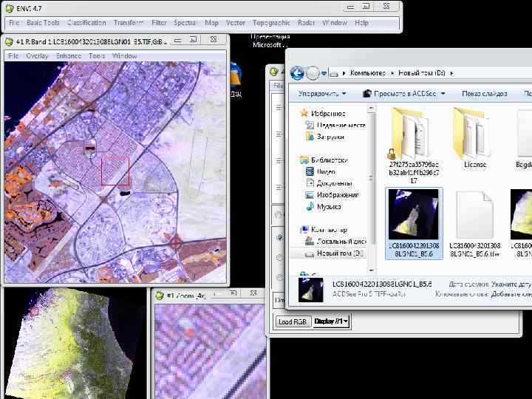Screen dimensions: 532x399
Task: Click Показ слайдов slideshow button
Action: (484, 94)
